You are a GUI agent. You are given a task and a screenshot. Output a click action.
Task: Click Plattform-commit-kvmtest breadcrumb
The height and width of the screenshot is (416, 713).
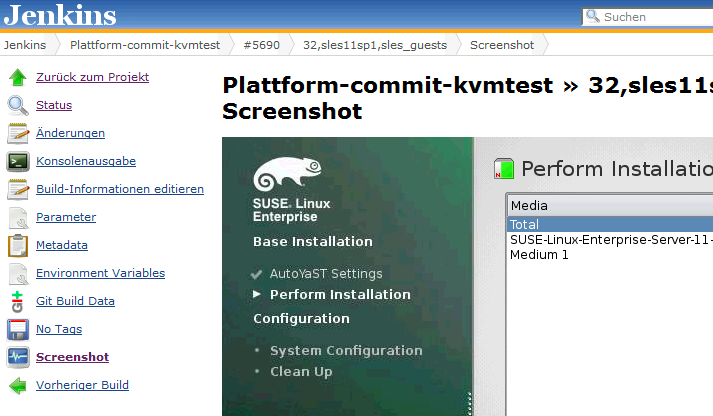pos(145,45)
